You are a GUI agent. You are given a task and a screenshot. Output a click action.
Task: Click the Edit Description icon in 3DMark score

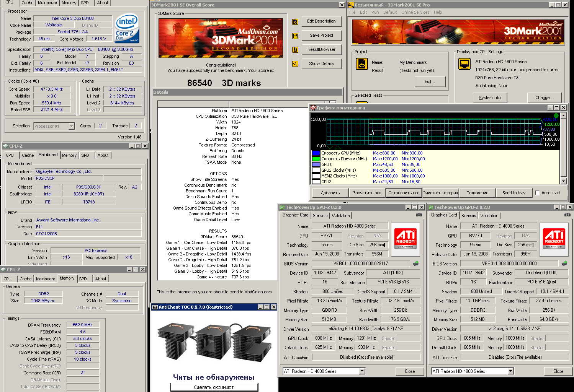pos(295,22)
